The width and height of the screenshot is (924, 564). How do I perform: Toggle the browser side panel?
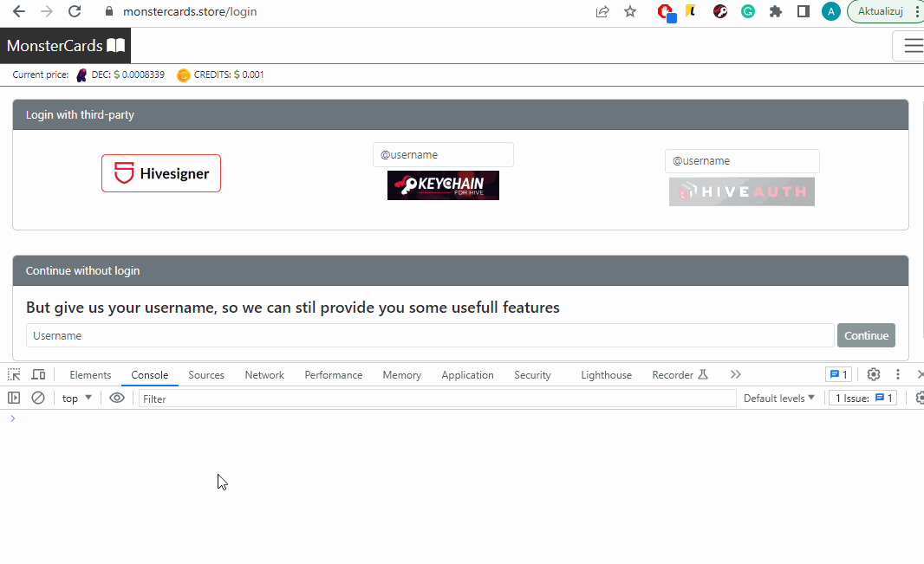click(x=804, y=11)
